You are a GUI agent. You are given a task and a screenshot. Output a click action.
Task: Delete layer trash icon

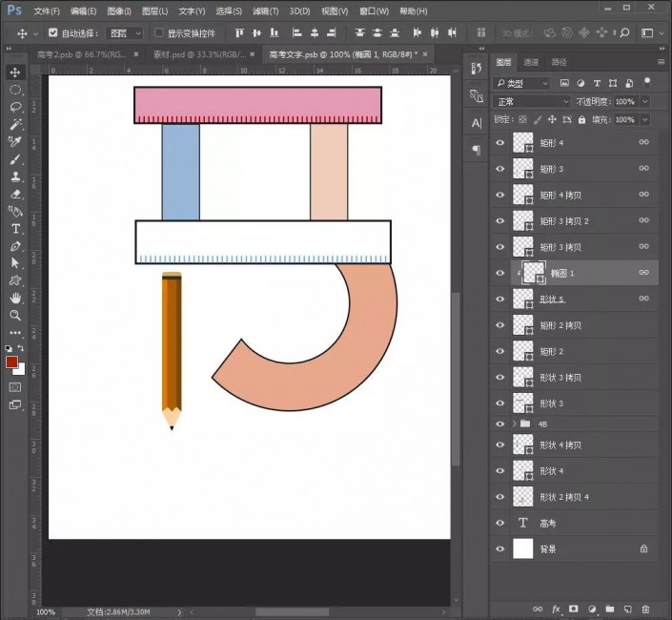coord(645,609)
